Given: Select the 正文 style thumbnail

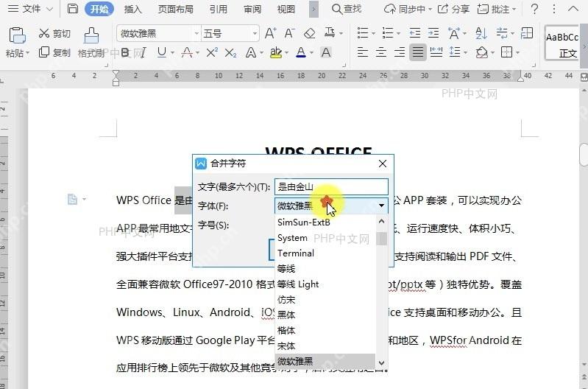Looking at the screenshot, I should (x=562, y=43).
